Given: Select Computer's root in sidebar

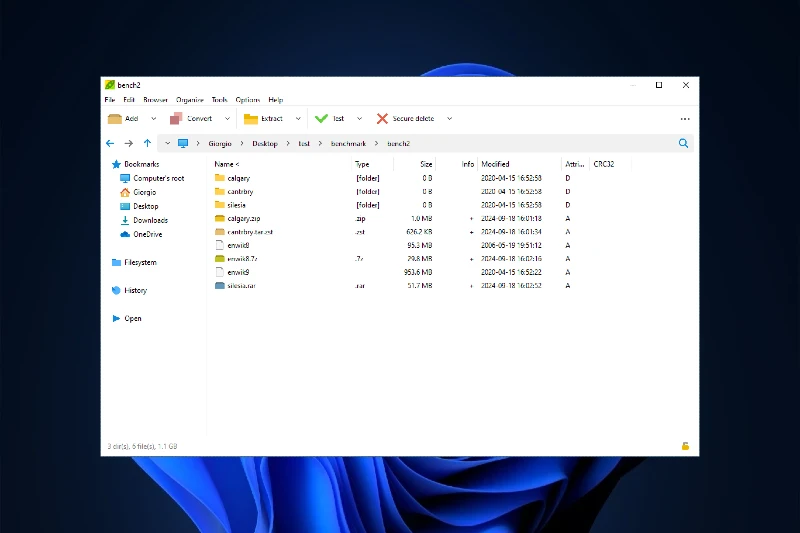Looking at the screenshot, I should 152,179.
